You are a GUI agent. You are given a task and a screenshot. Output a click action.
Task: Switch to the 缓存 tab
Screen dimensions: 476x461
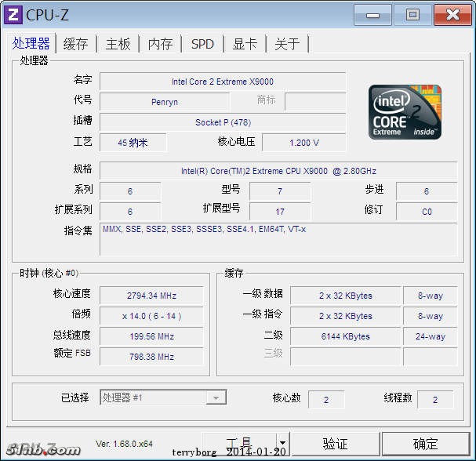pos(76,44)
